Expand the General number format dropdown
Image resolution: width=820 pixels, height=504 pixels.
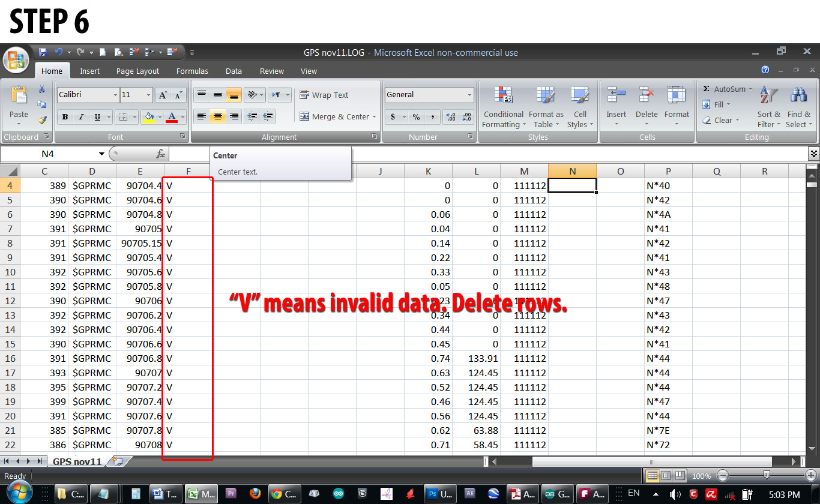point(468,94)
